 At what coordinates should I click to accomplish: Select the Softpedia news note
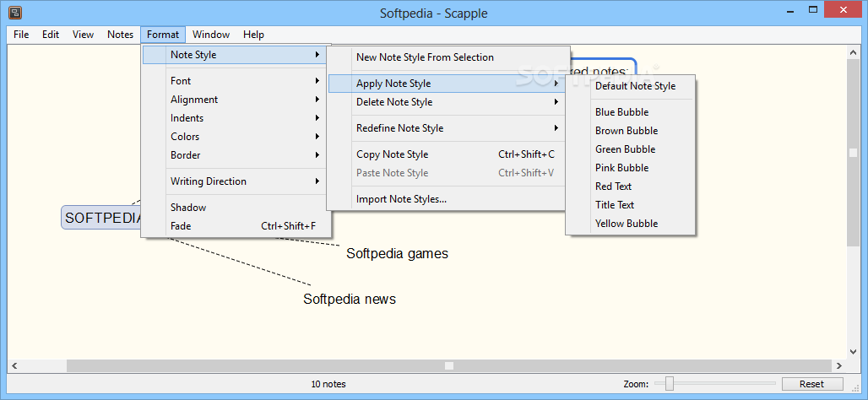click(x=350, y=300)
